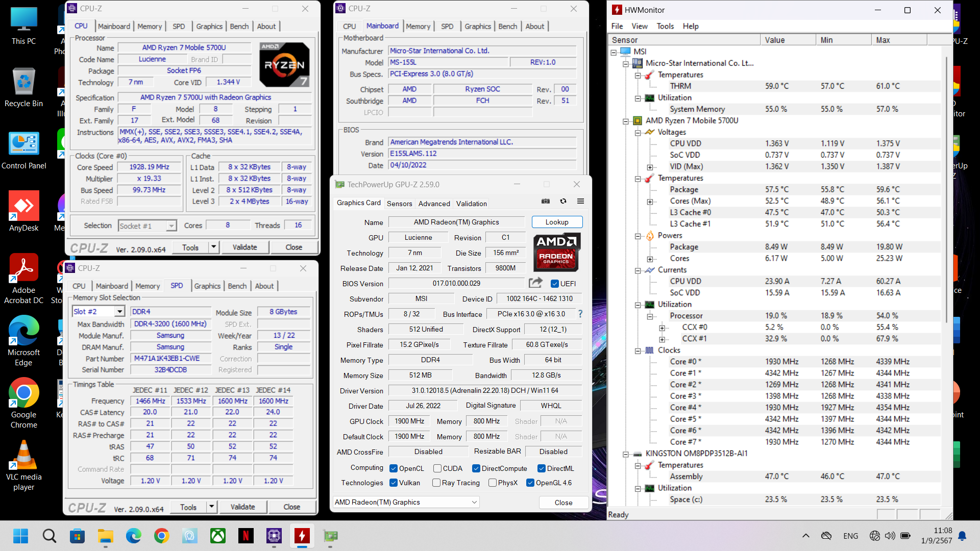Click Validate in the CPU-Z SPD window
Image resolution: width=980 pixels, height=551 pixels.
[242, 507]
